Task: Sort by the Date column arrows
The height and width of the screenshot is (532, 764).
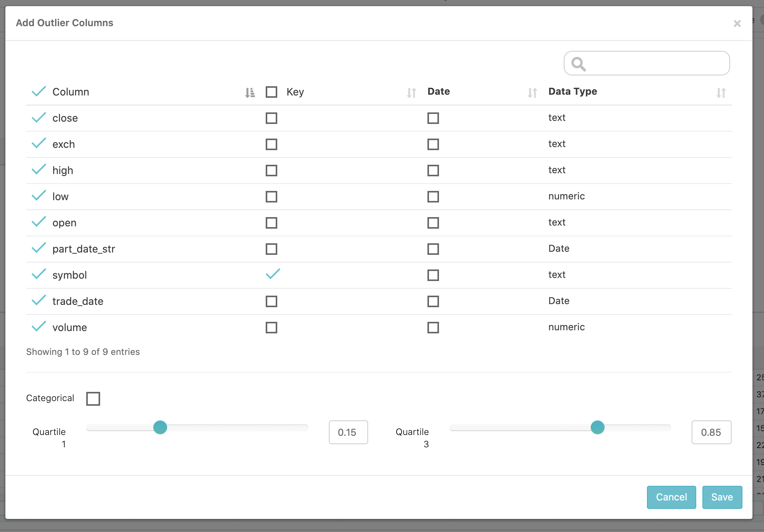Action: pos(532,93)
